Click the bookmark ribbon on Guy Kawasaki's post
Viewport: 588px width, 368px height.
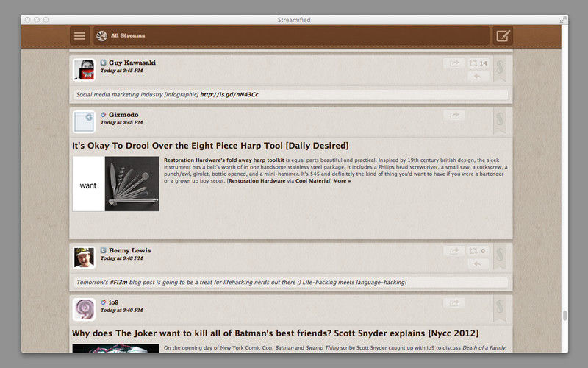[500, 69]
